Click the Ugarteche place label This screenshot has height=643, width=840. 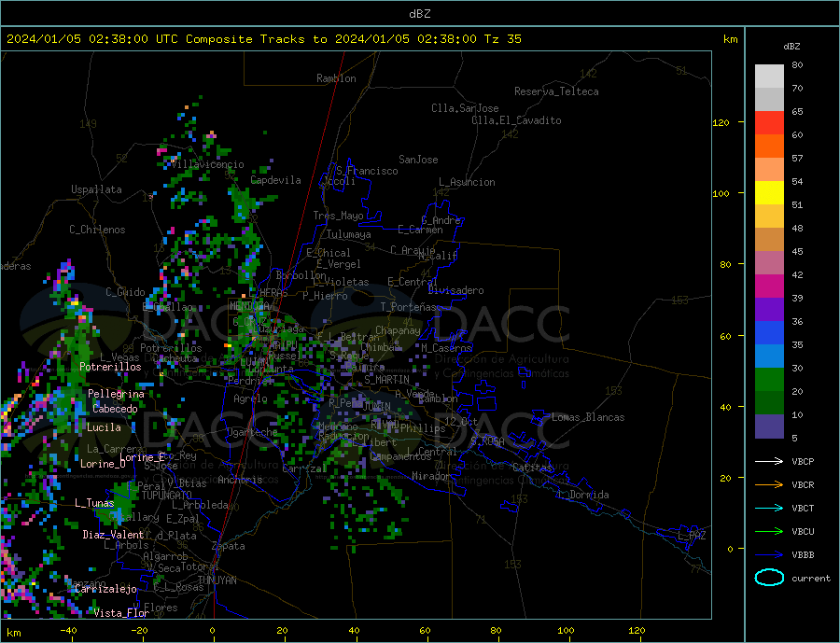click(252, 432)
